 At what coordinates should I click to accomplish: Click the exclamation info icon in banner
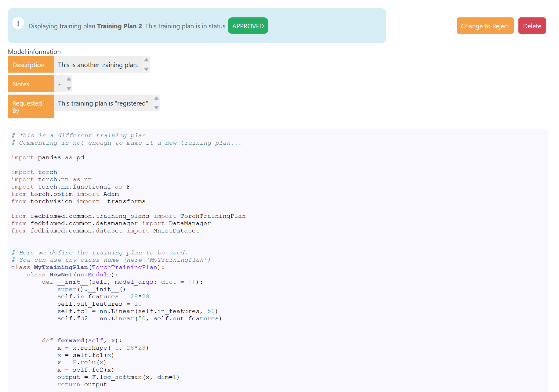18,23
